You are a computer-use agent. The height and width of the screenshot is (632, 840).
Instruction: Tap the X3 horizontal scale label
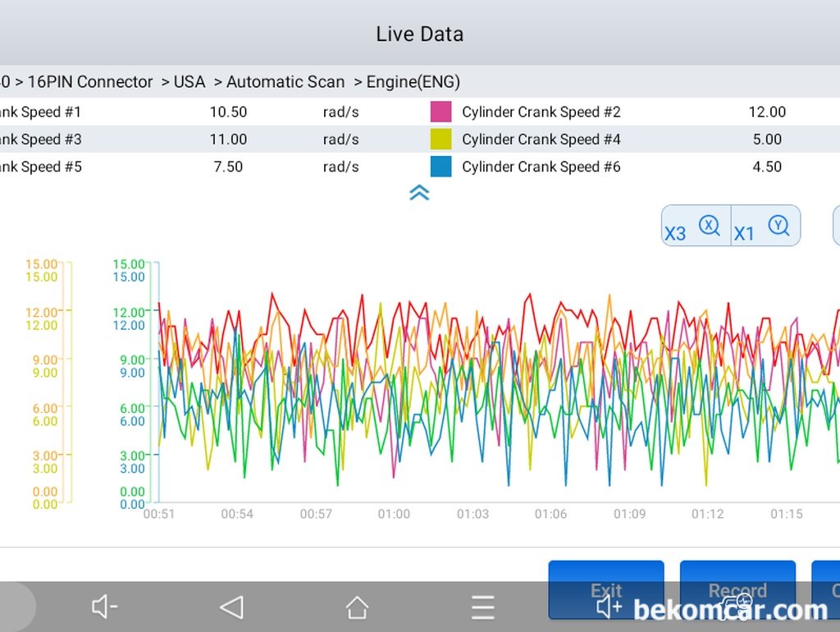(x=675, y=234)
